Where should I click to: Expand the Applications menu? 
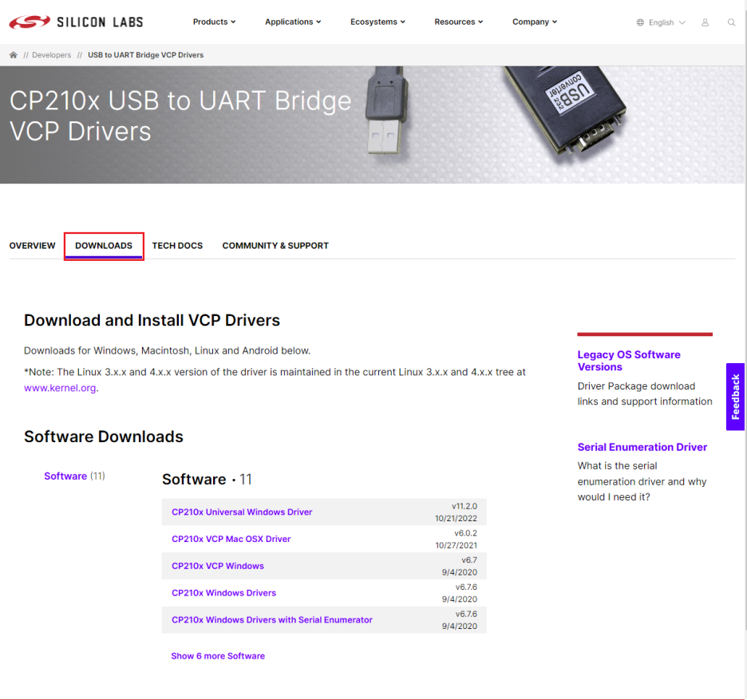point(293,22)
